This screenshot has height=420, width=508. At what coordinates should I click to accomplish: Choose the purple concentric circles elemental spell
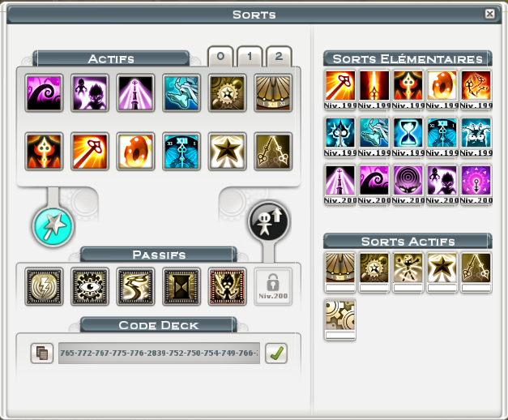[x=408, y=180]
